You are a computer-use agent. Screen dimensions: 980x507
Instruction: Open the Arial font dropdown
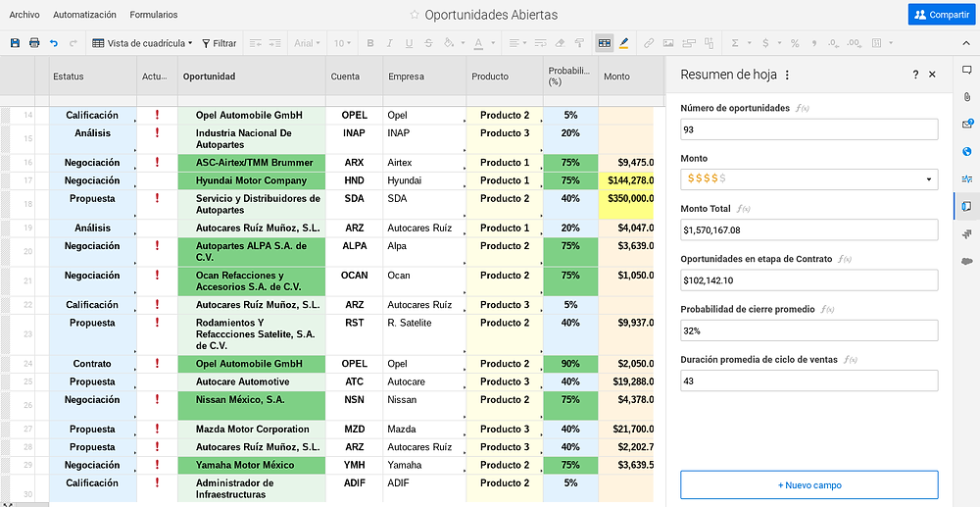[x=307, y=43]
